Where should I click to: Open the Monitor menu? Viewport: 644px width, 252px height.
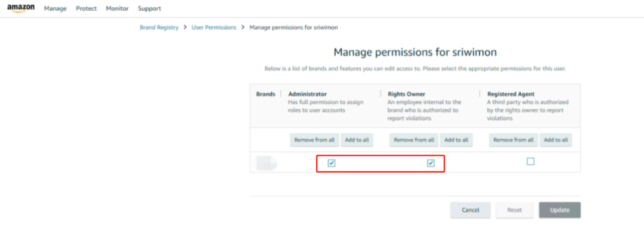[117, 9]
